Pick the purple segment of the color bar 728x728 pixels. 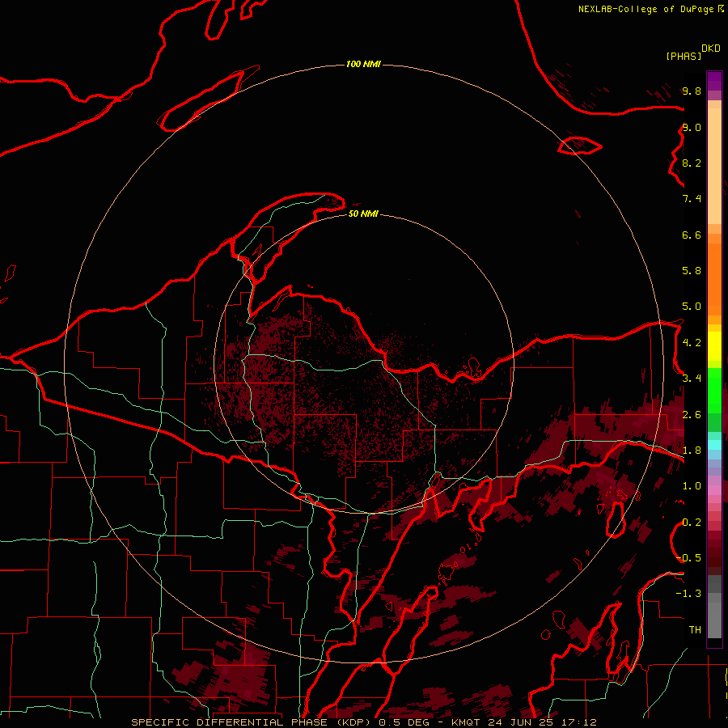tap(714, 81)
